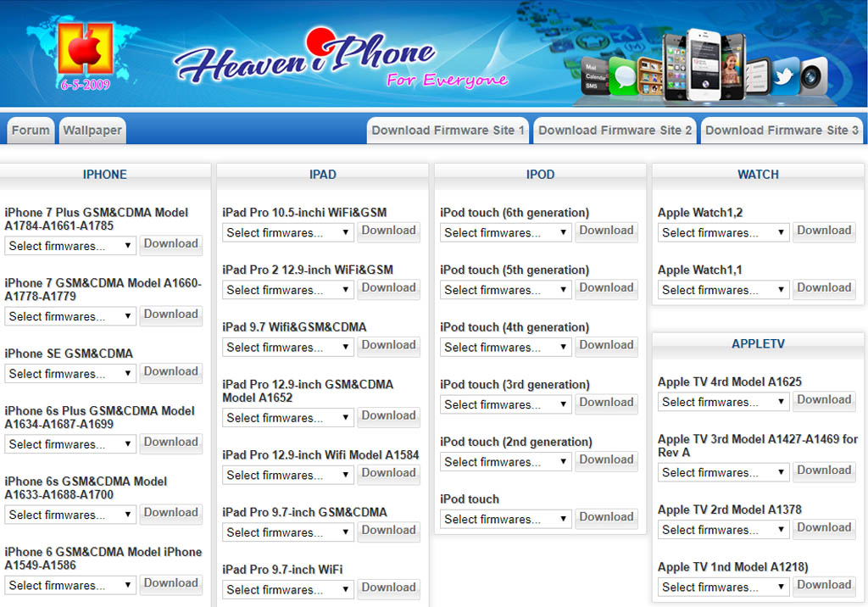Open iPad Pro 9.7-inch GSM&CDMA firmware dropdown
Viewport: 868px width, 607px height.
pyautogui.click(x=288, y=532)
